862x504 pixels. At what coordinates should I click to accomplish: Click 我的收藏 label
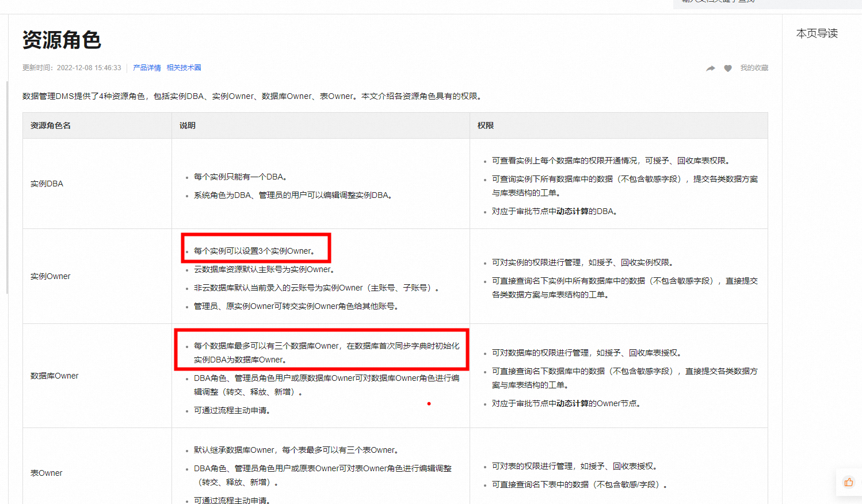coord(754,68)
